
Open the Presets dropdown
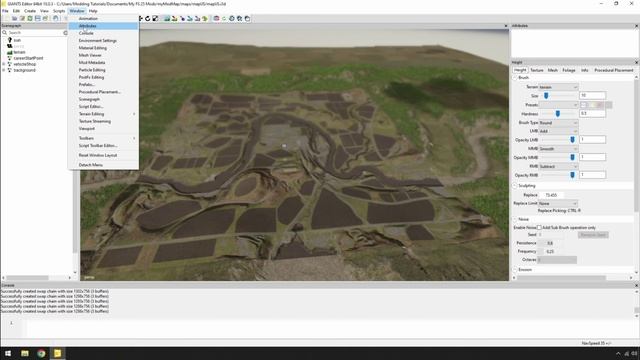coord(558,105)
